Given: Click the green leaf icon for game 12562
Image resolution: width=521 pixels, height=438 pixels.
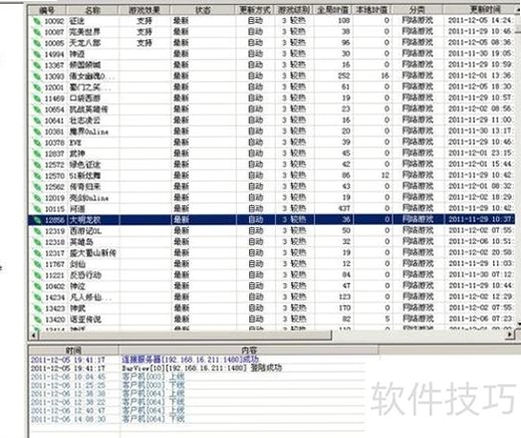Looking at the screenshot, I should point(36,187).
